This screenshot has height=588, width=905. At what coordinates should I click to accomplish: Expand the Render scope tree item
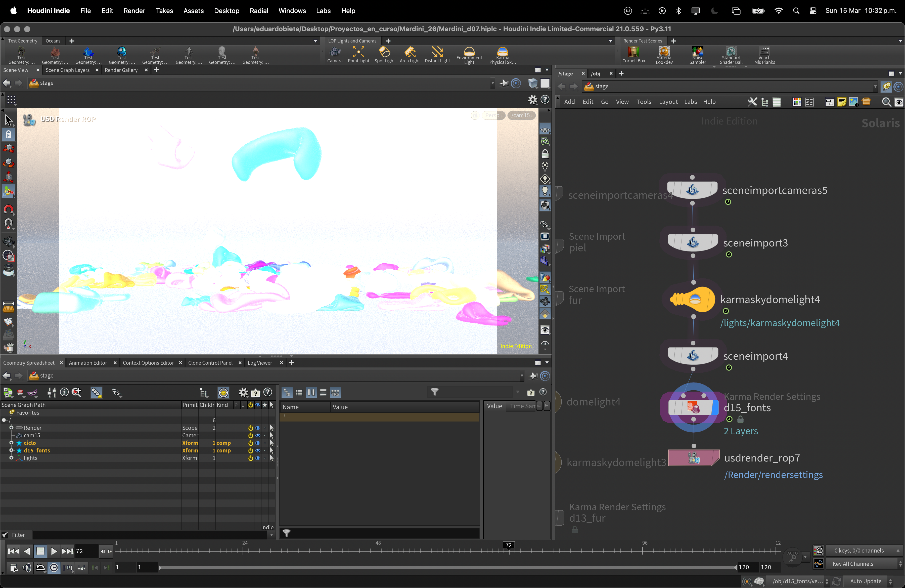click(11, 428)
